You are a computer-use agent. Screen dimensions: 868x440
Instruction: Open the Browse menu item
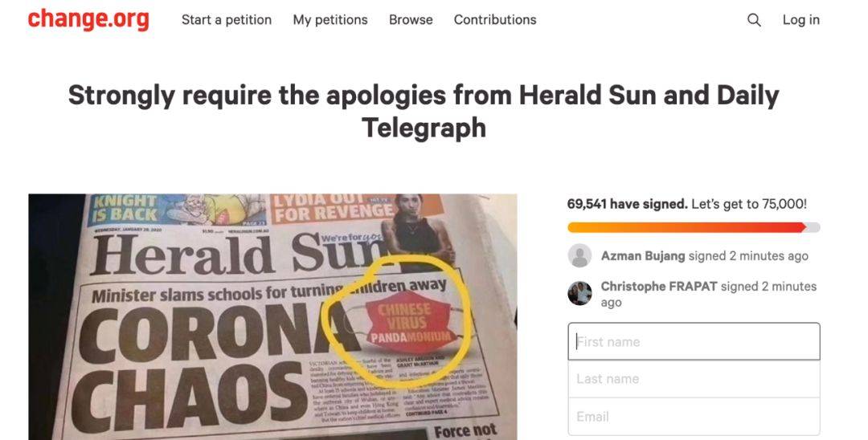point(411,20)
